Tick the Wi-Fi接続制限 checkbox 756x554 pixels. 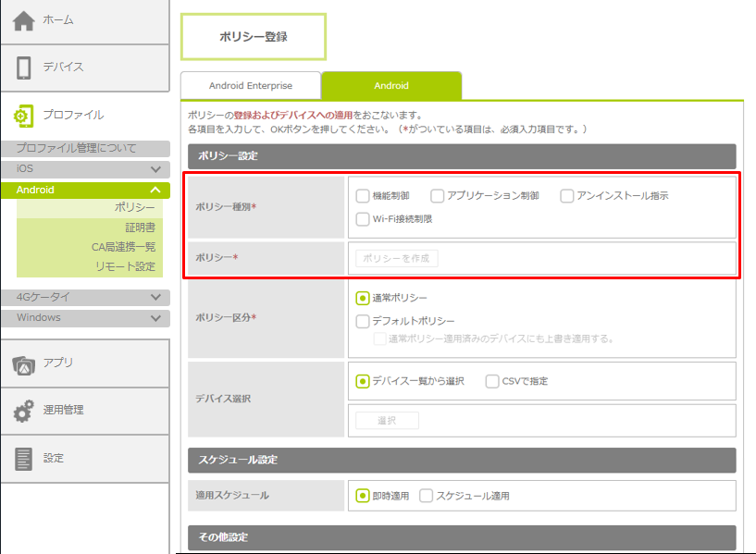tap(363, 220)
